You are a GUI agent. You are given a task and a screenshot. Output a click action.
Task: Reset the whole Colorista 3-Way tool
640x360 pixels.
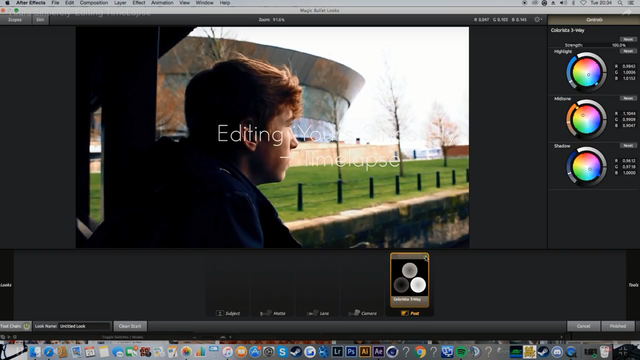(628, 39)
